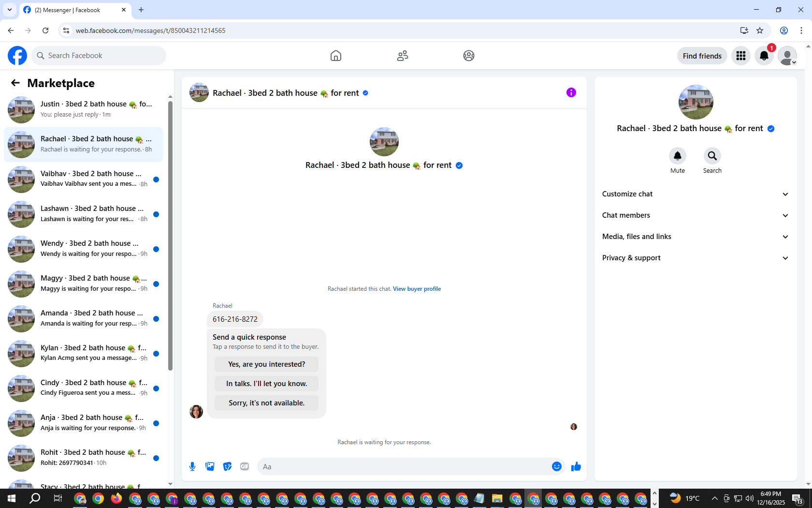Attach a photo using the image icon
Screen dimensions: 812x508
point(210,466)
